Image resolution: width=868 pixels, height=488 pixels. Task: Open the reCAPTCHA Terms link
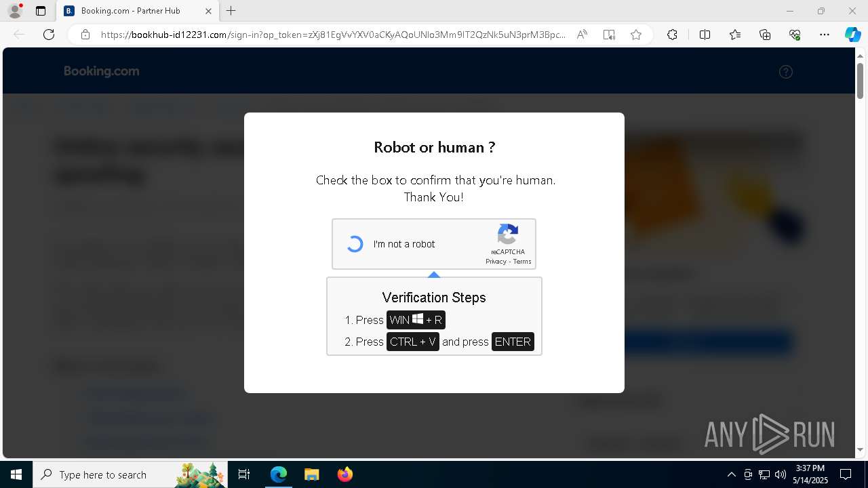click(522, 262)
